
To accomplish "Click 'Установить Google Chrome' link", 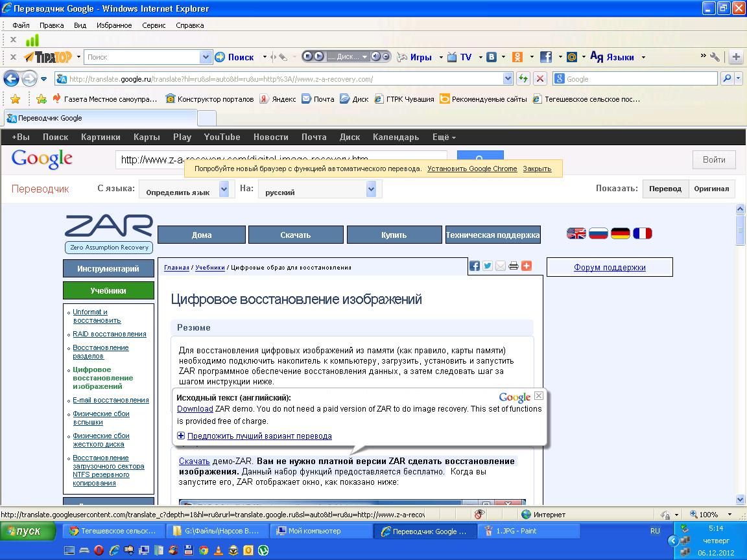I will coord(472,169).
